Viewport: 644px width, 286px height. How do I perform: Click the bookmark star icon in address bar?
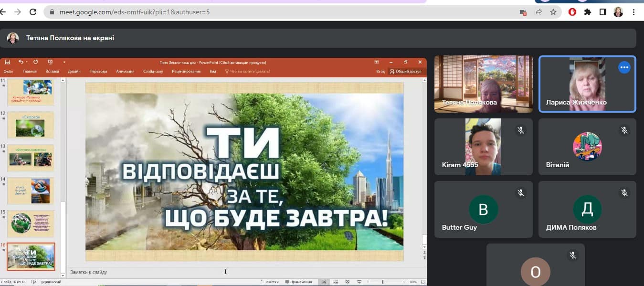553,12
